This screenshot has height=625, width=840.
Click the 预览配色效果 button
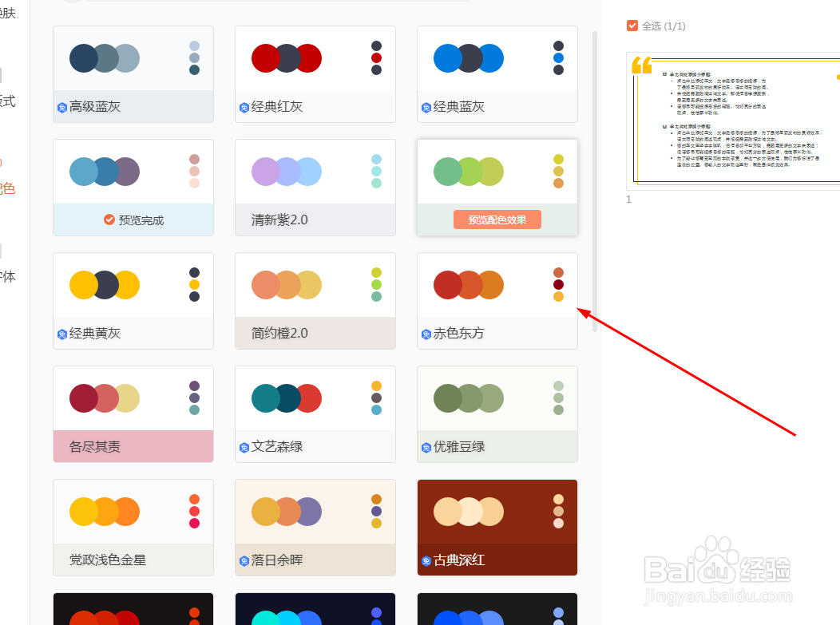[x=497, y=220]
